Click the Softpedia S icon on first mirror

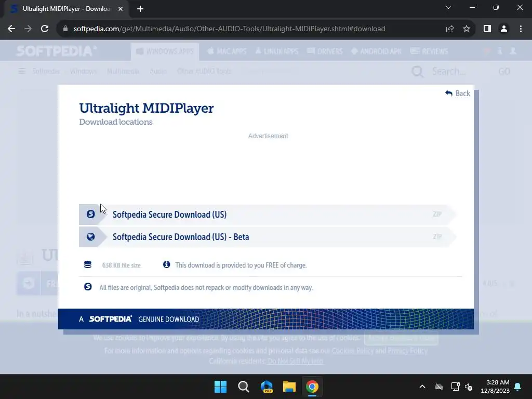[x=90, y=214]
